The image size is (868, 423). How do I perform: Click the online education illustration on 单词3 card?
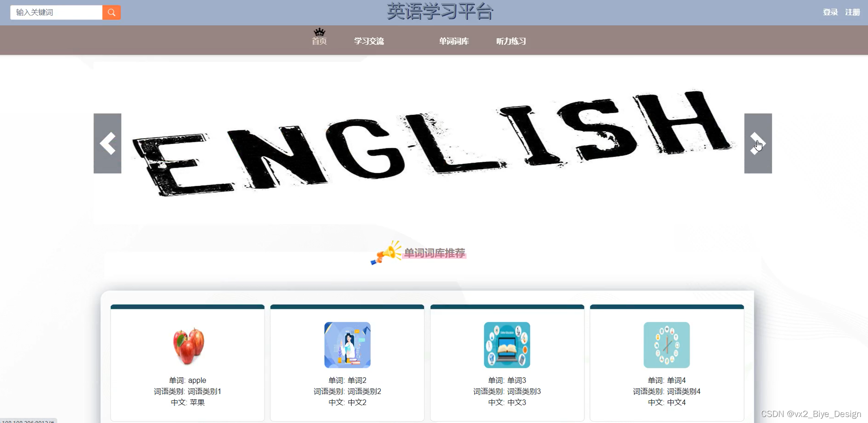click(507, 345)
